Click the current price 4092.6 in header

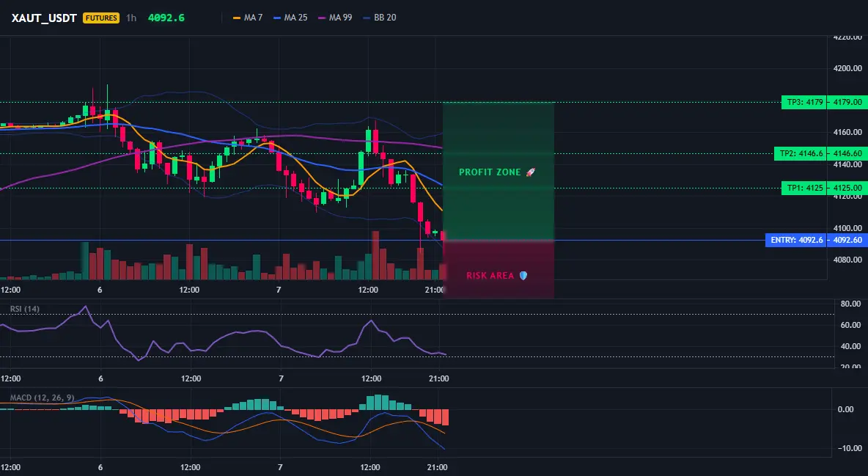(166, 18)
